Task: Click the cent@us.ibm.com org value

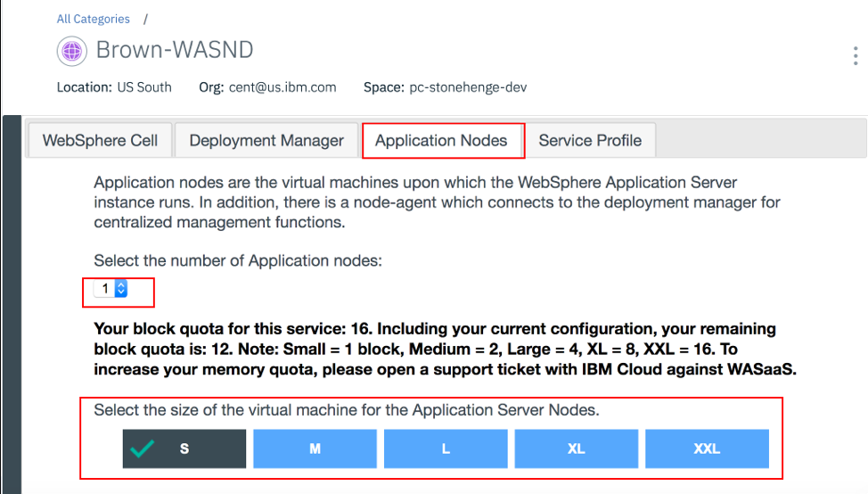Action: point(282,87)
